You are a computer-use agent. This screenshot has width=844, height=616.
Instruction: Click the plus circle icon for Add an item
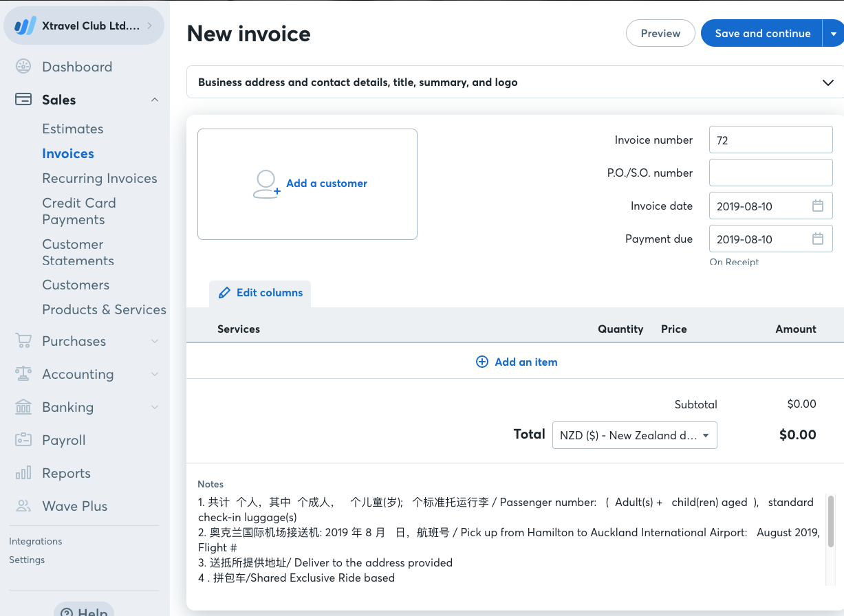pyautogui.click(x=482, y=362)
